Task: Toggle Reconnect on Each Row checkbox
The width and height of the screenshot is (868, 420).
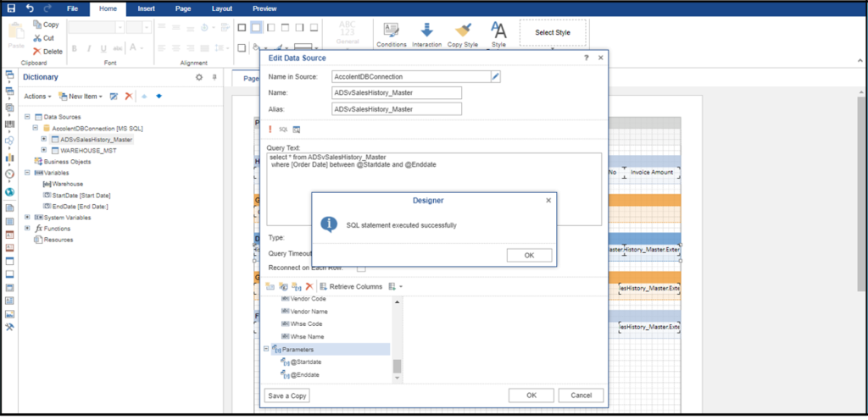Action: tap(361, 268)
